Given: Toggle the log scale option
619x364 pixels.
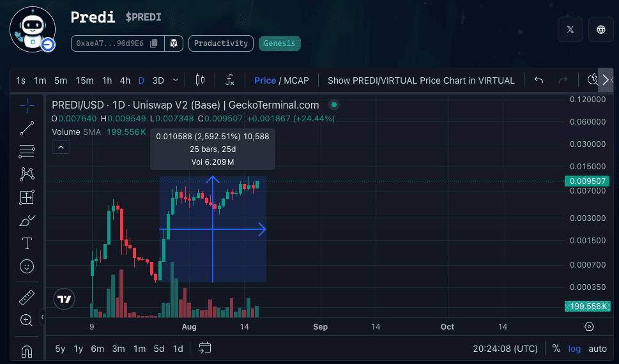Looking at the screenshot, I should coord(575,349).
